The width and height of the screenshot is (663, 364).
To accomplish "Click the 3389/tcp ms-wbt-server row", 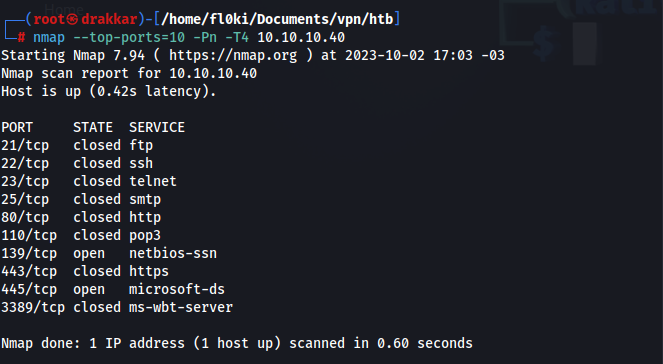I will point(117,307).
